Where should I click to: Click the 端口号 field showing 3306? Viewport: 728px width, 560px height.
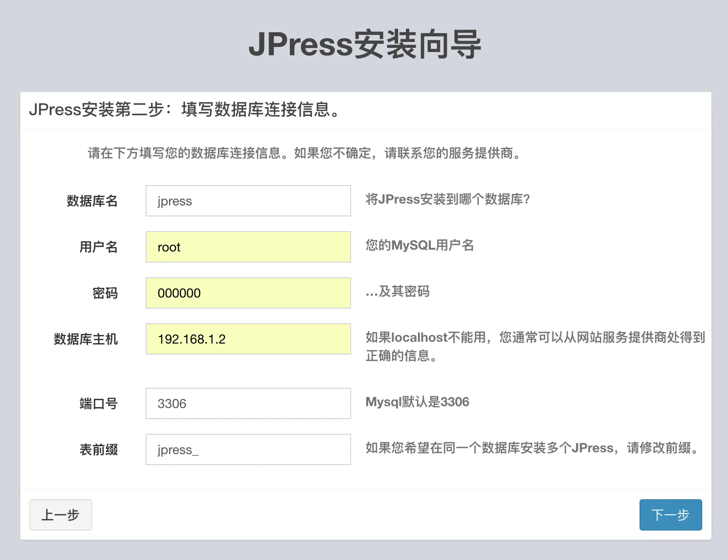click(248, 403)
